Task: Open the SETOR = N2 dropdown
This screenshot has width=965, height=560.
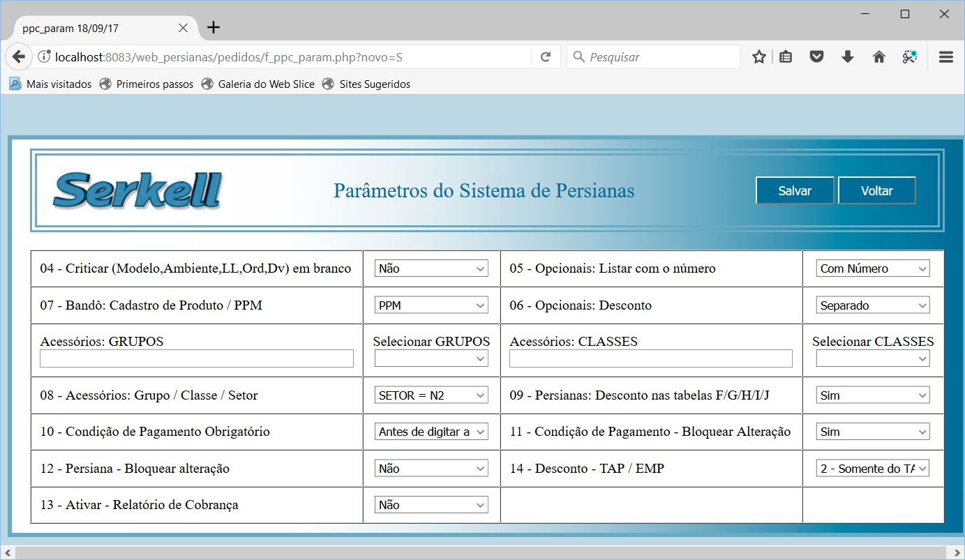Action: [x=431, y=395]
